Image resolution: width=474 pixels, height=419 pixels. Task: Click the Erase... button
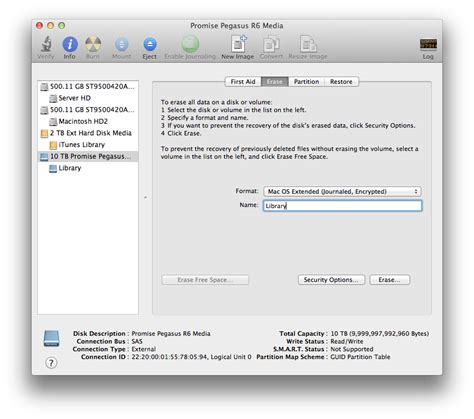390,280
